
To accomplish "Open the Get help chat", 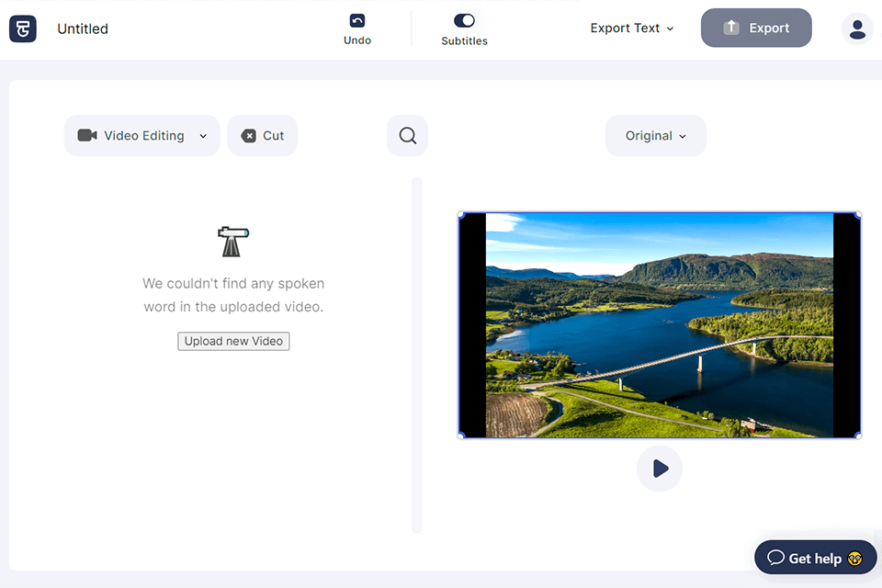I will point(815,558).
